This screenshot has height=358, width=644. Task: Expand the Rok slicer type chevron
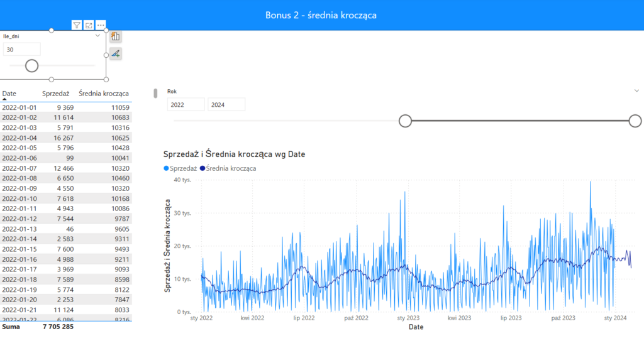point(636,91)
